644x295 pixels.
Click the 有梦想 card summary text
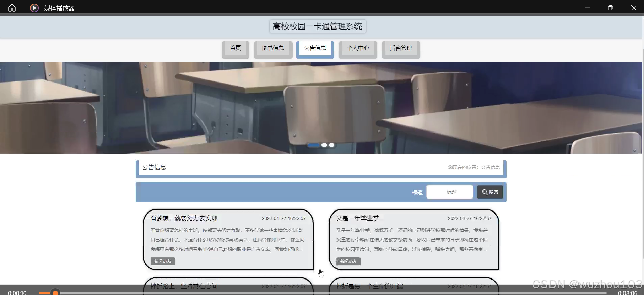click(227, 240)
